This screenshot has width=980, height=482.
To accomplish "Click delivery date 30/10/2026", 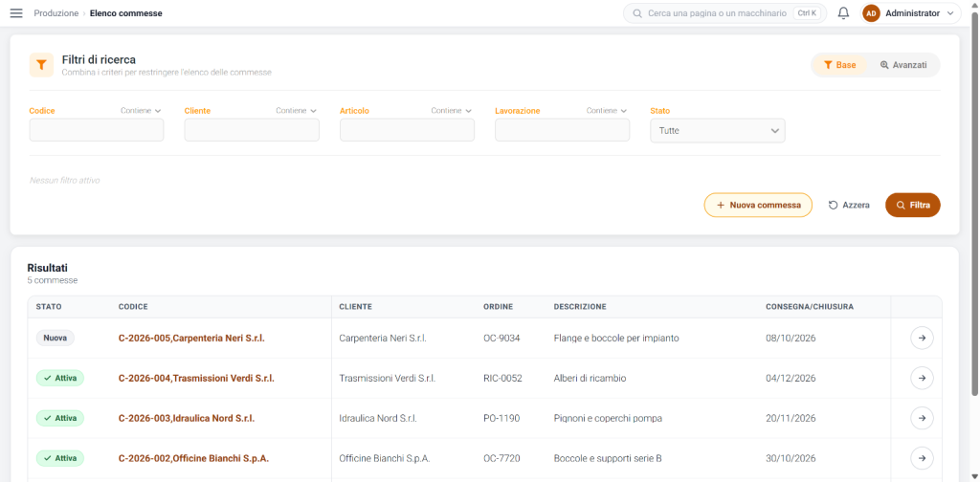I will click(791, 458).
